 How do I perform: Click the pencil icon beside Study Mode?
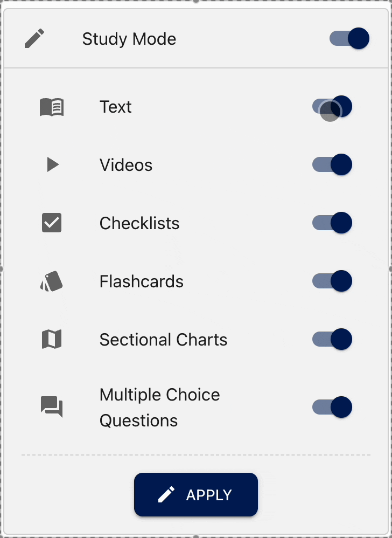tap(34, 39)
